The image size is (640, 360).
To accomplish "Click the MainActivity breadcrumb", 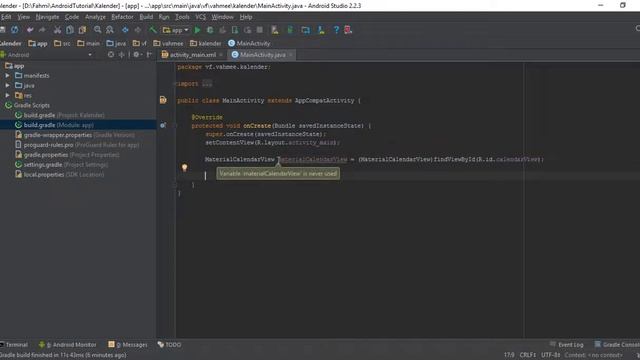I will pyautogui.click(x=249, y=43).
